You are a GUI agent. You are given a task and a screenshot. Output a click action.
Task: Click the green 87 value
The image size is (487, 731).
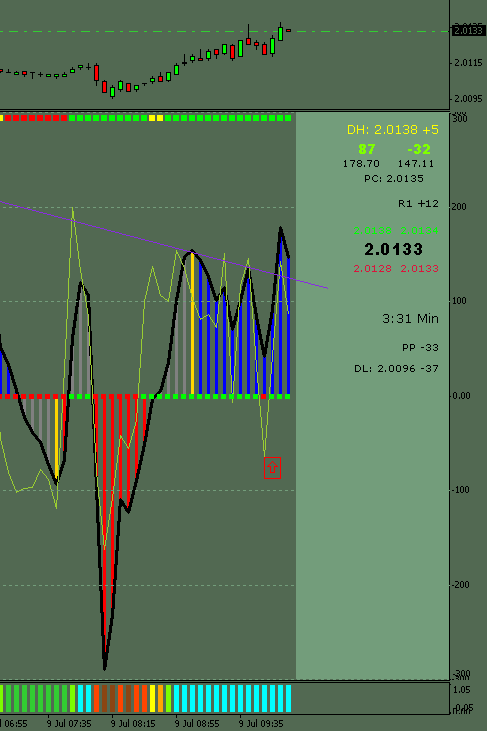tap(366, 149)
